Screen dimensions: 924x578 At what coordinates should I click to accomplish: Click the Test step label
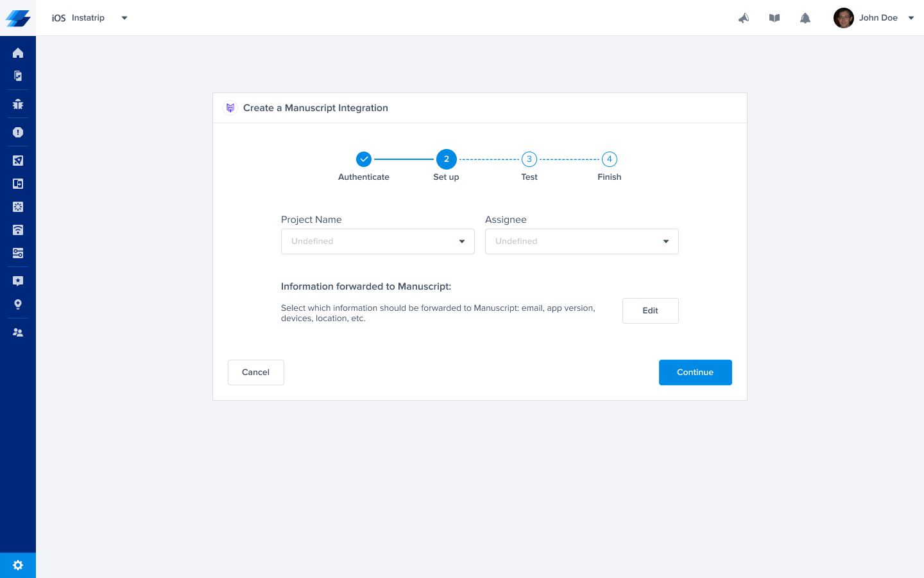[529, 177]
